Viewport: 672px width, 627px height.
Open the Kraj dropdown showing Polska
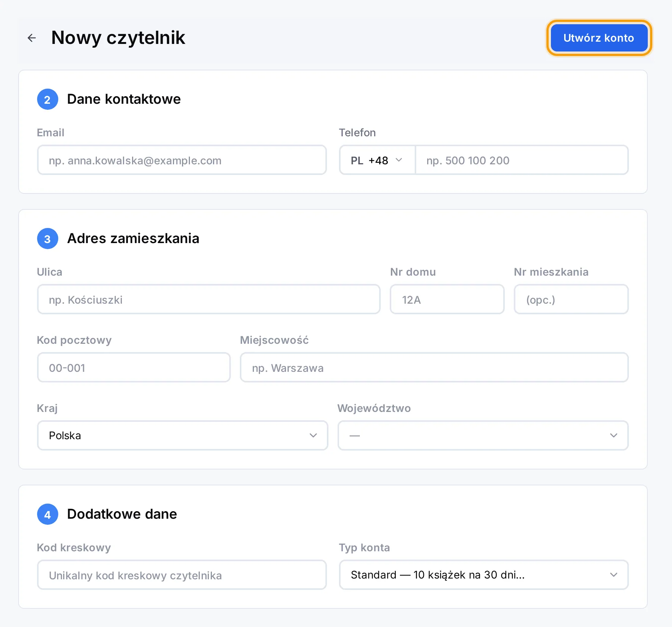(183, 435)
